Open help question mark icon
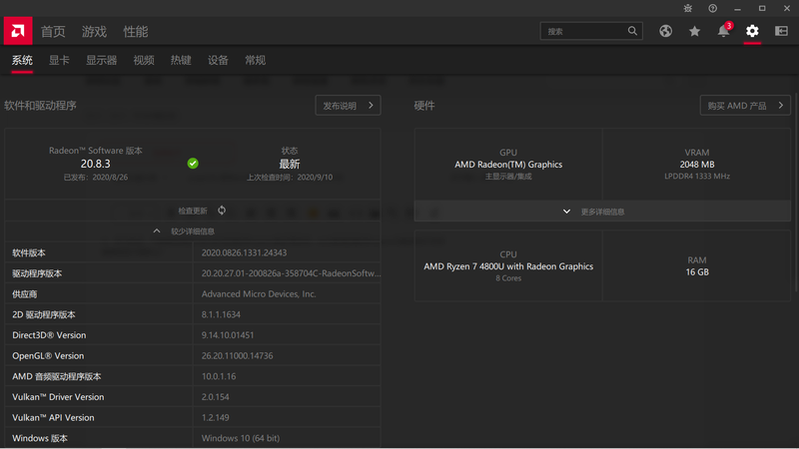 (x=712, y=8)
